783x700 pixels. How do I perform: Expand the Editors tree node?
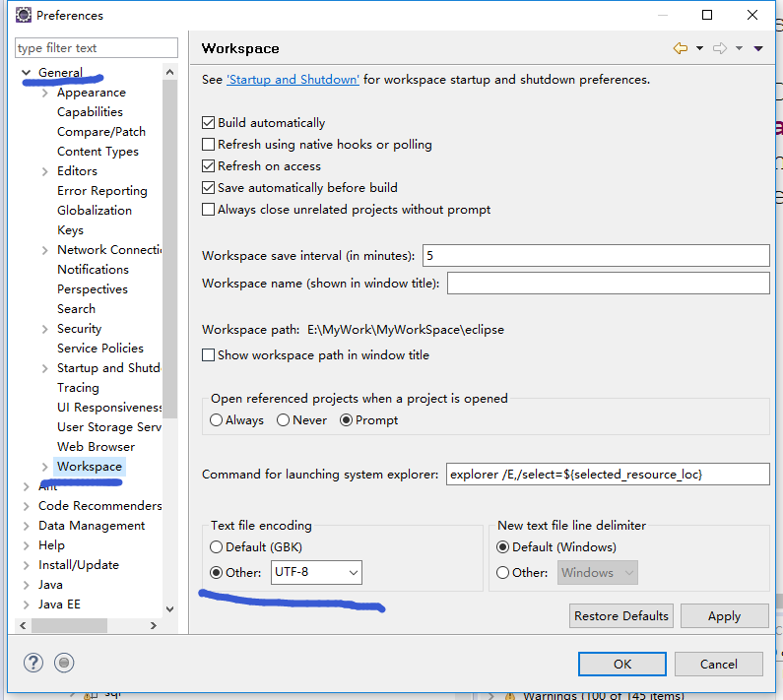(45, 171)
